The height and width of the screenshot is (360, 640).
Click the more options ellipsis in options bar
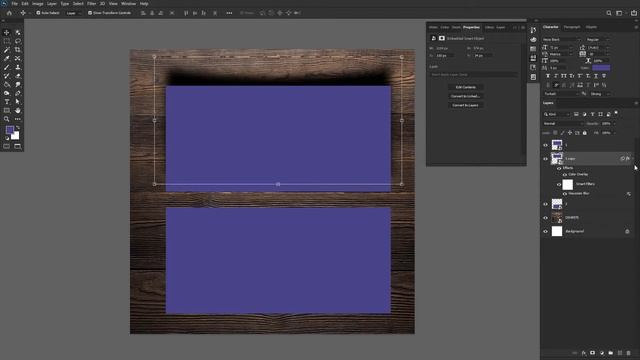click(x=229, y=13)
